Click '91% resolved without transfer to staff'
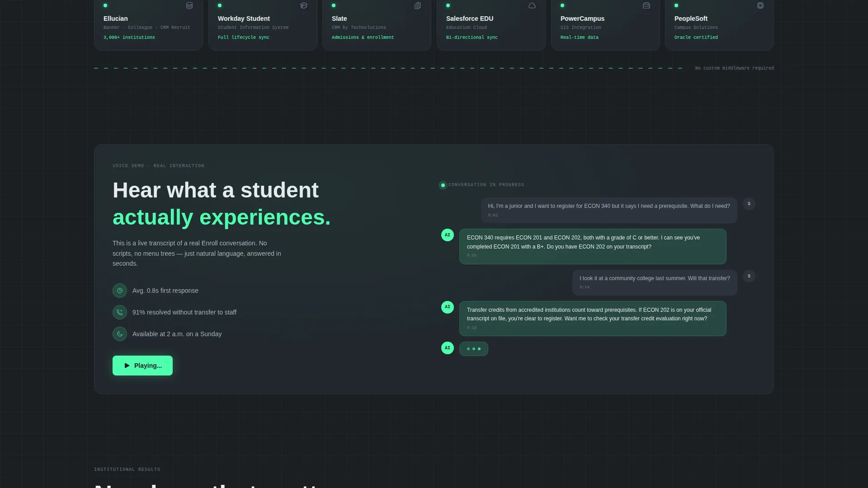Viewport: 868px width, 488px height. click(184, 312)
